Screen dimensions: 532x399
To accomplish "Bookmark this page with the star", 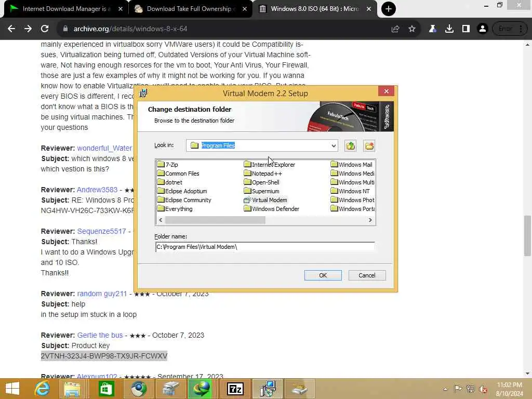I will click(x=412, y=29).
